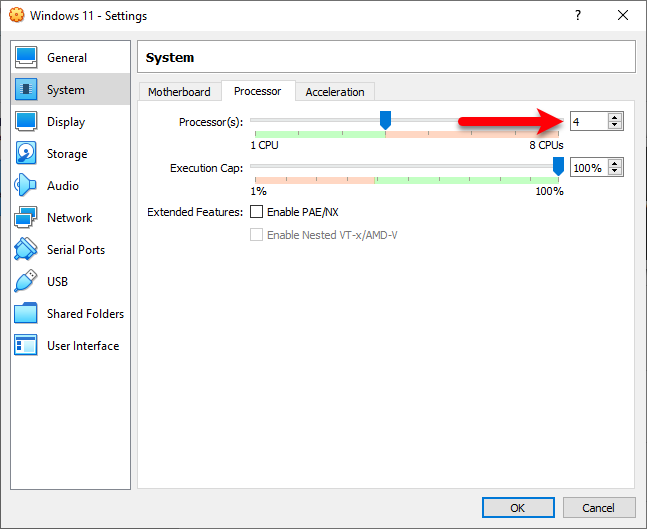Click the Cancel button
The width and height of the screenshot is (647, 529).
[598, 508]
